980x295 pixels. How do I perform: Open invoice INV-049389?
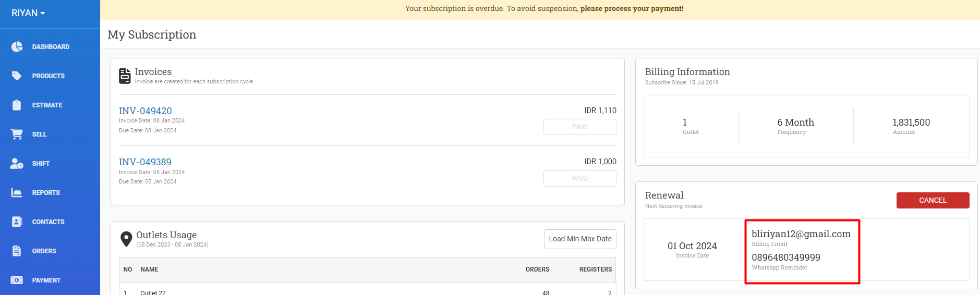point(145,162)
